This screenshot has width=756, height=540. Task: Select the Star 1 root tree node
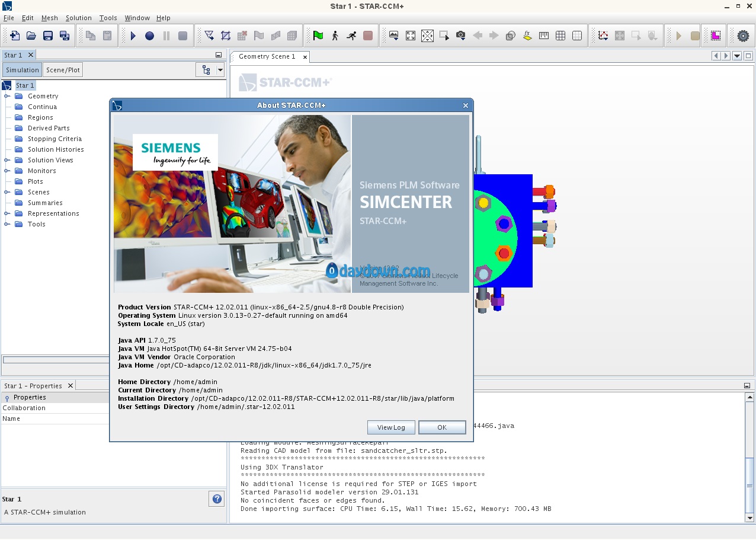click(25, 85)
